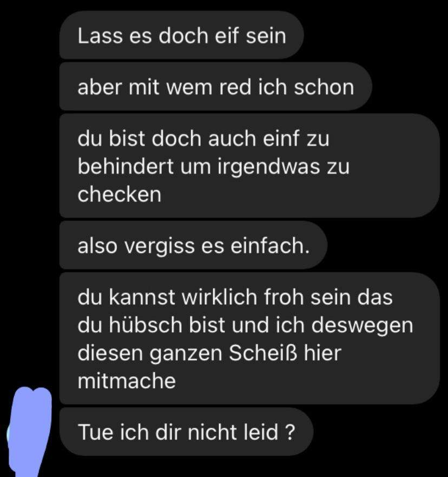The image size is (448, 477).
Task: Tap the 'also vergiss es einfach.' message
Action: [193, 245]
